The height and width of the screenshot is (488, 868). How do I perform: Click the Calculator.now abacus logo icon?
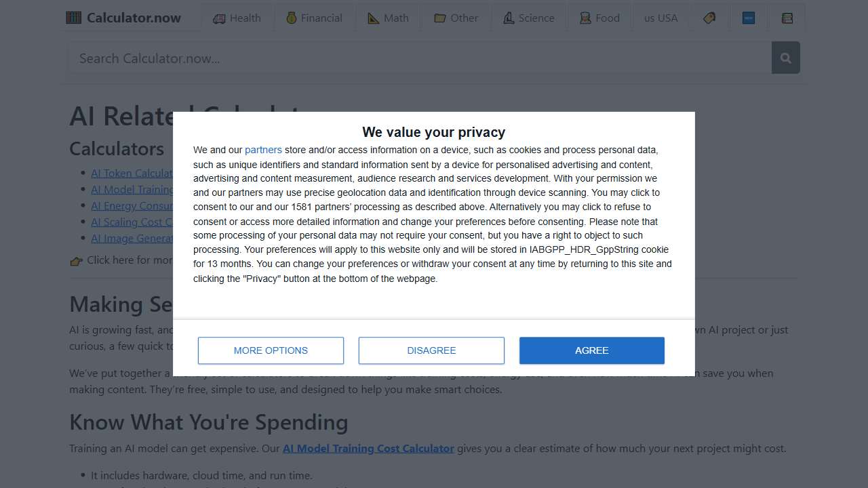click(x=73, y=18)
